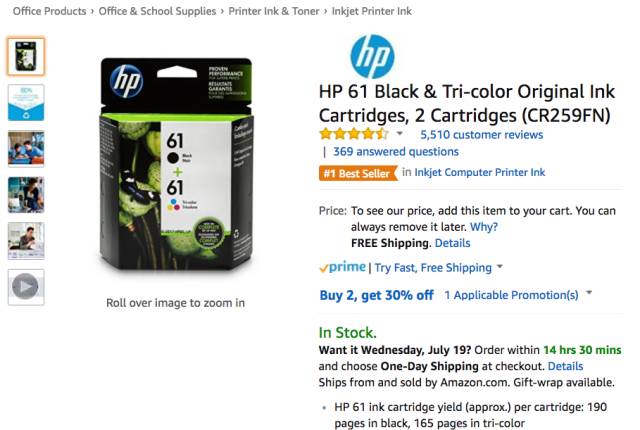Open the Printer Ink & Toner breadcrumb
This screenshot has height=430, width=640.
(x=274, y=11)
